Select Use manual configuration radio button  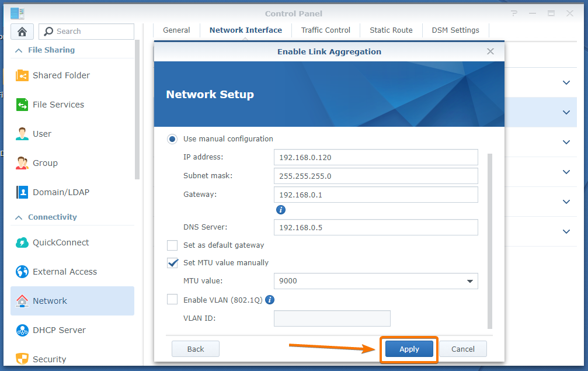pos(172,139)
